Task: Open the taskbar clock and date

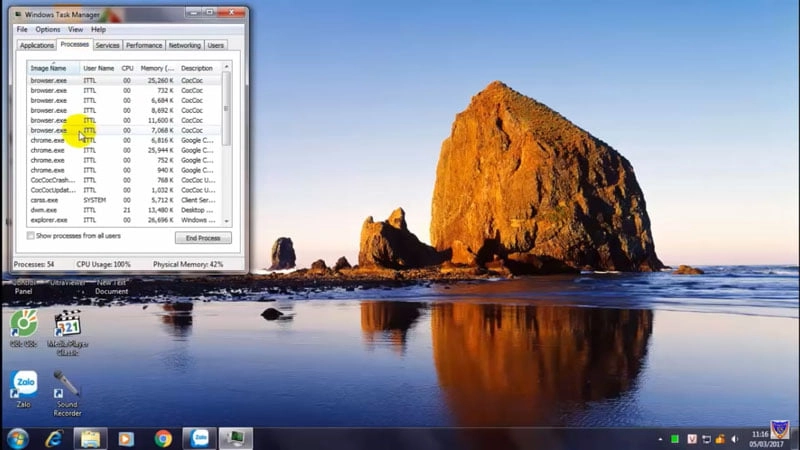Action: 765,439
